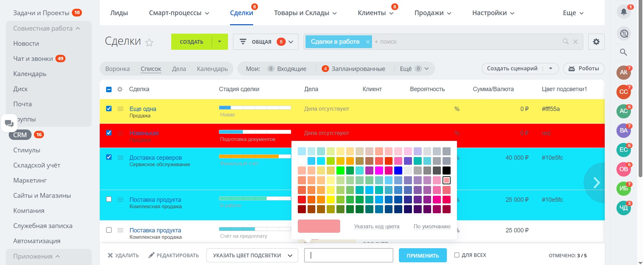Remove the Сделки в работе filter chip
644x265 pixels.
(368, 42)
